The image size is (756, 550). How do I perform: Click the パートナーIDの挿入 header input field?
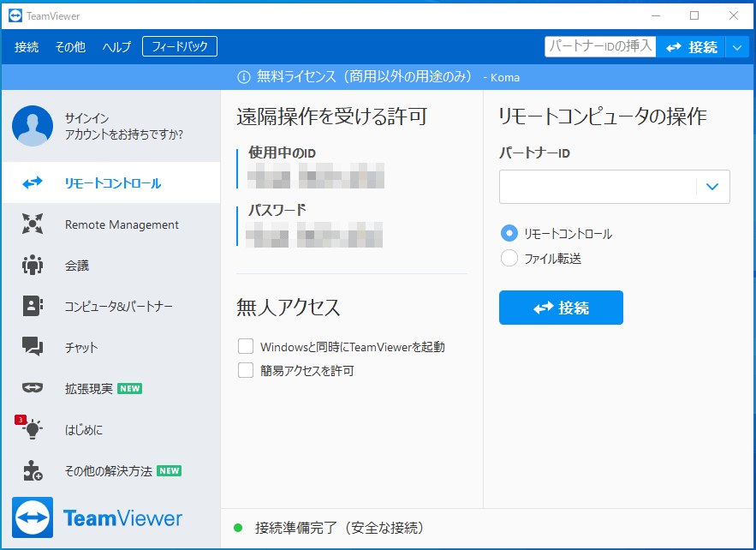600,47
